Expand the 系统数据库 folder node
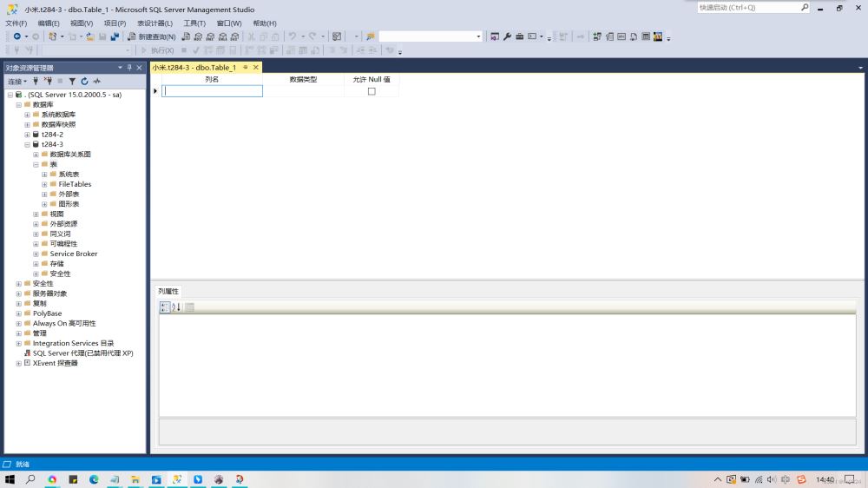The width and height of the screenshot is (868, 488). tap(27, 115)
